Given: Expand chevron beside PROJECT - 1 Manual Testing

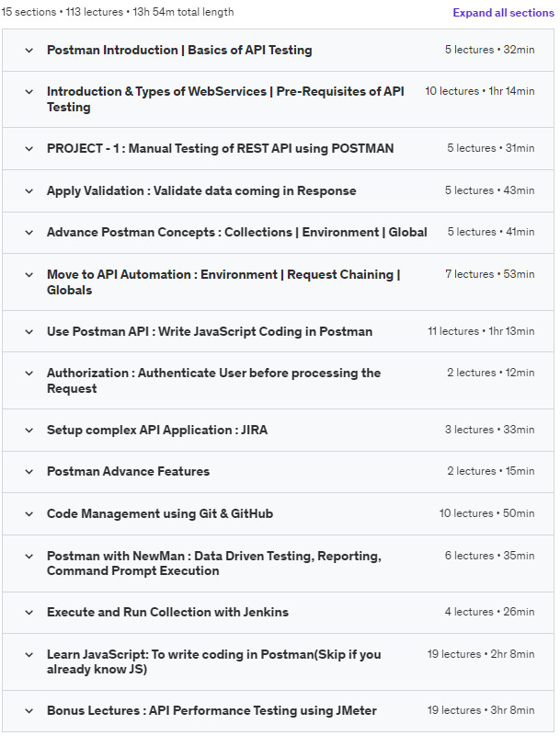Looking at the screenshot, I should pyautogui.click(x=29, y=149).
